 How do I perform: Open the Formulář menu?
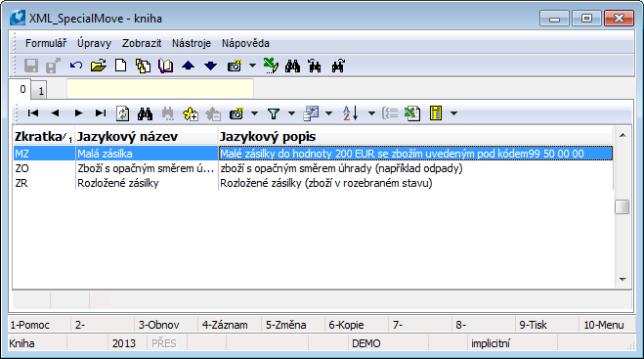point(46,43)
